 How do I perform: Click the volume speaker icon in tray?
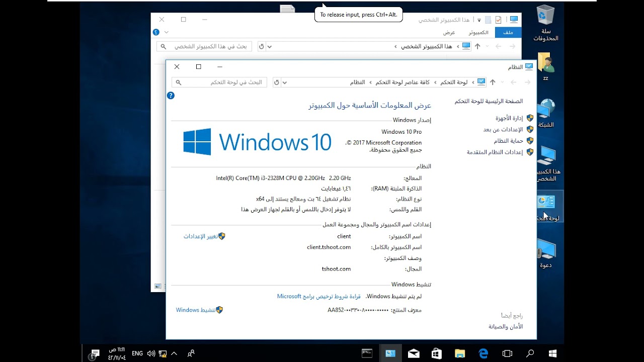click(151, 353)
